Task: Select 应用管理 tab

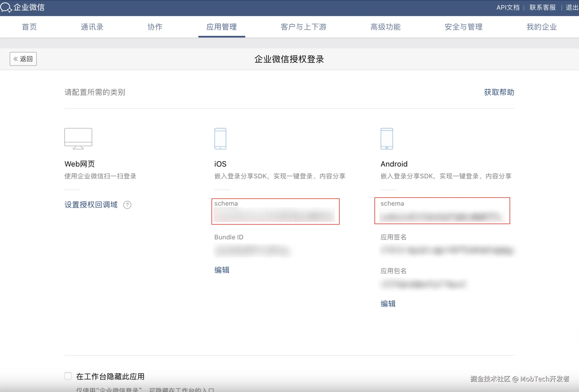Action: (222, 27)
